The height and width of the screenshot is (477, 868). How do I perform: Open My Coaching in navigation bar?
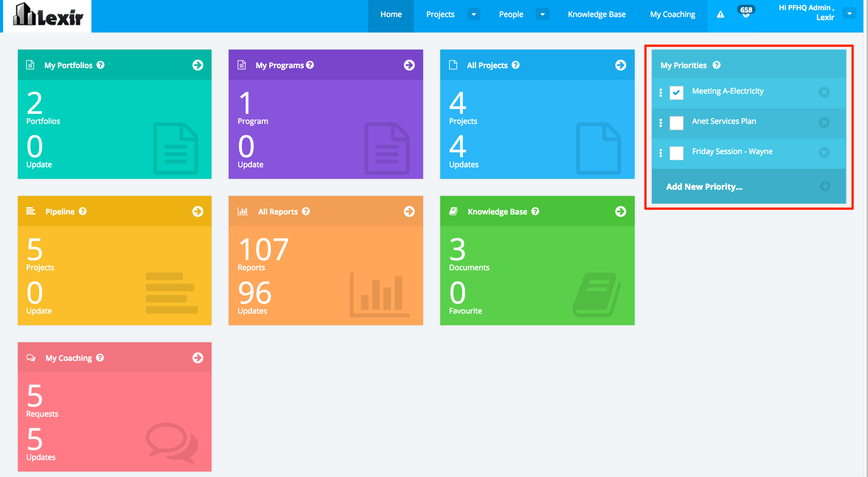(x=672, y=14)
